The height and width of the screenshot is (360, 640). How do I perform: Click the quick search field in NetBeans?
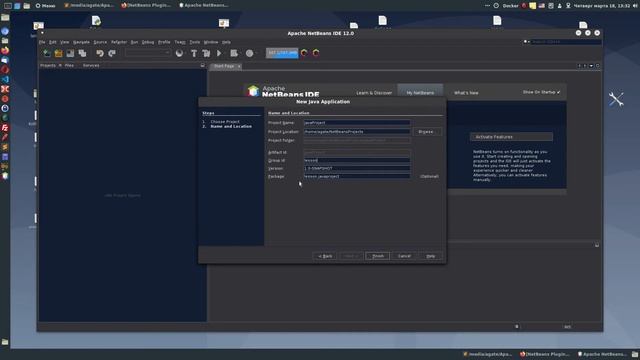click(x=565, y=42)
